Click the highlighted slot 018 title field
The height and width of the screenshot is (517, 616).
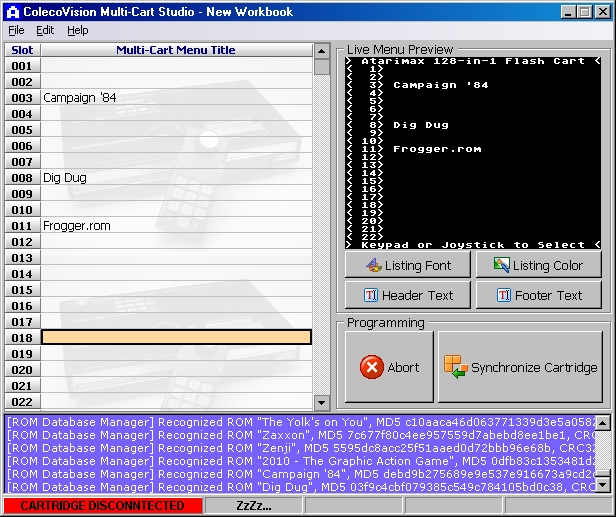176,338
